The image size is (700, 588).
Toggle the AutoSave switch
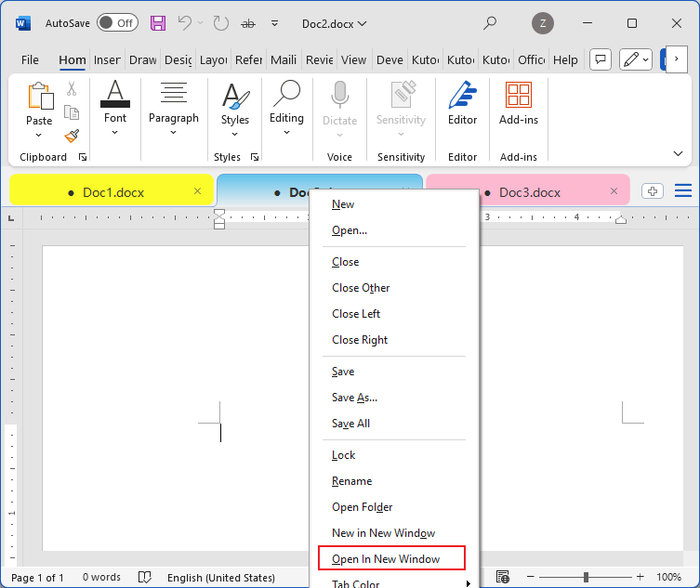[117, 22]
